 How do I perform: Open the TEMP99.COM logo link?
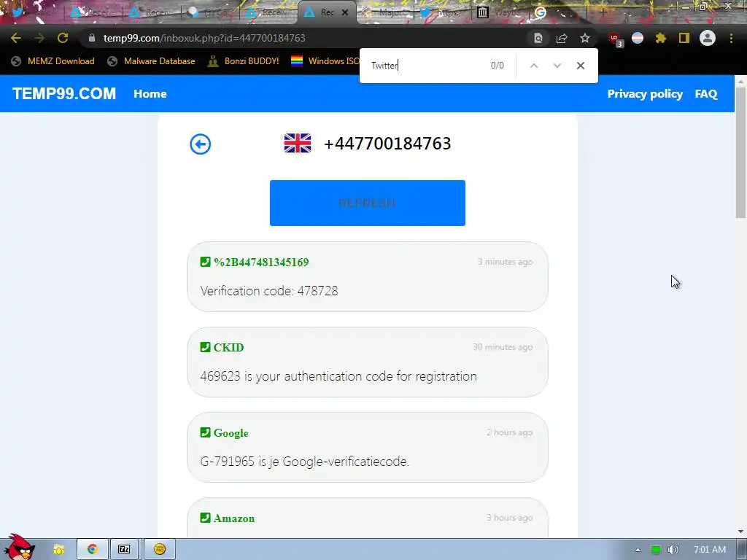[x=64, y=94]
